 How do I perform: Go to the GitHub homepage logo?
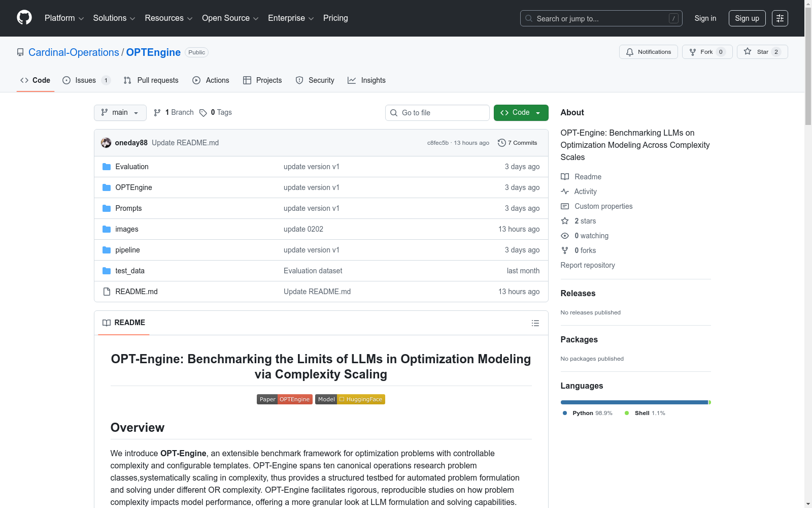24,18
